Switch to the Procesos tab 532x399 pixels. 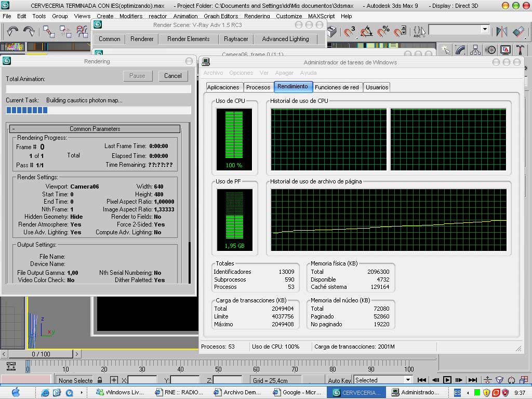pos(258,87)
